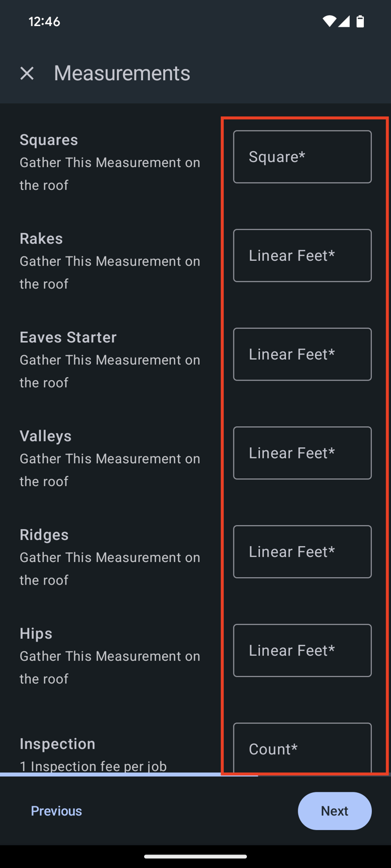Select the Eaves Starter Linear Feet field
The image size is (391, 868).
[x=302, y=354]
